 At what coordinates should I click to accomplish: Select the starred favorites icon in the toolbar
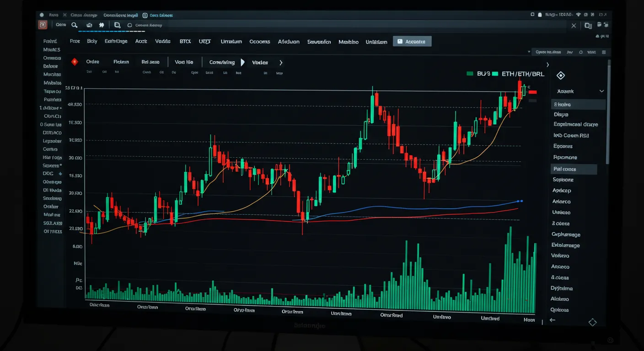(x=102, y=25)
